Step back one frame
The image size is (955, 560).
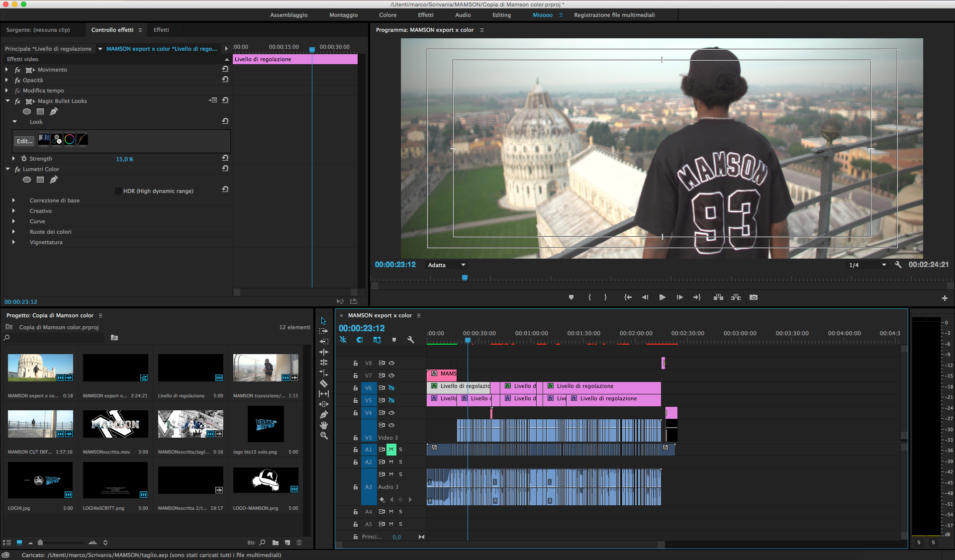click(x=645, y=297)
